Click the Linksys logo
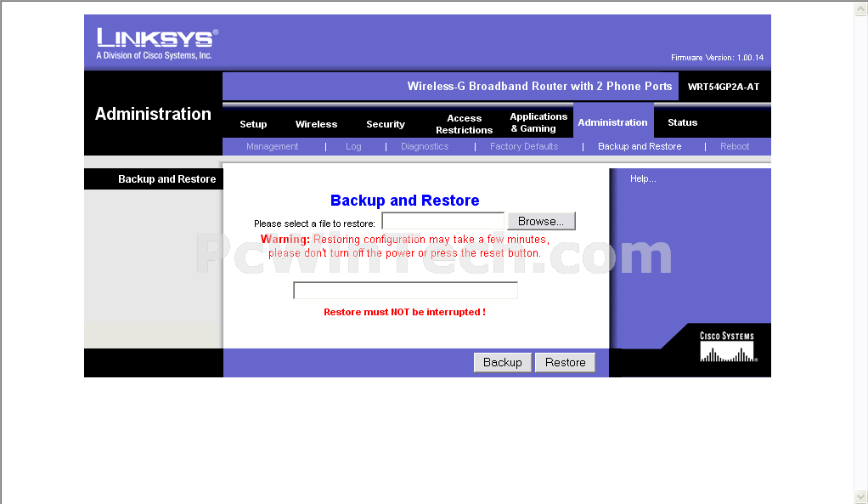Screen dimensions: 868x504 click(x=157, y=43)
